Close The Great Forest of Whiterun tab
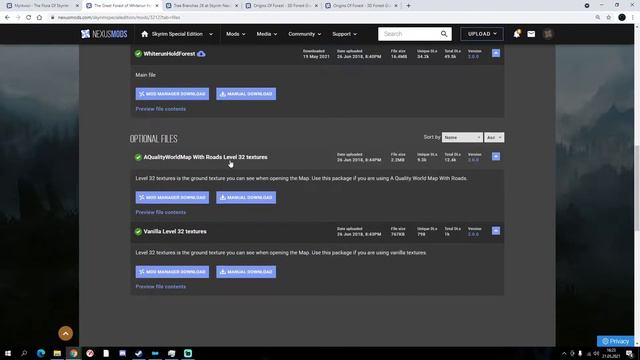Screen dimensions: 640x360 (x=157, y=6)
